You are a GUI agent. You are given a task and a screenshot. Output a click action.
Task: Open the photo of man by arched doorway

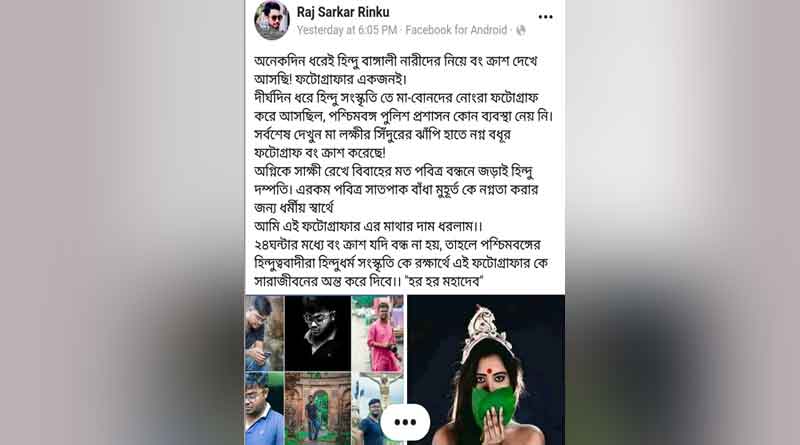point(318,409)
